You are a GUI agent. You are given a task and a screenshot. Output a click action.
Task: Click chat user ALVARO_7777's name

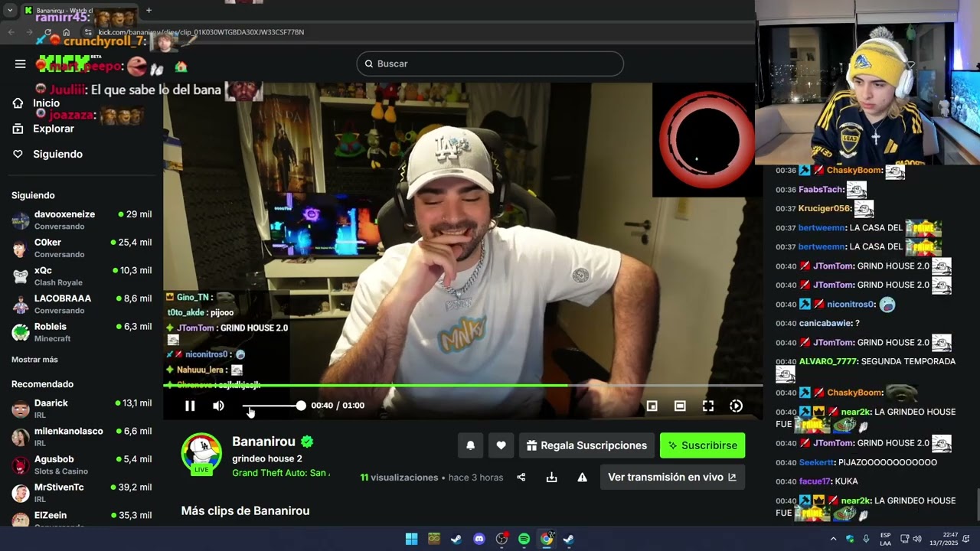(829, 361)
